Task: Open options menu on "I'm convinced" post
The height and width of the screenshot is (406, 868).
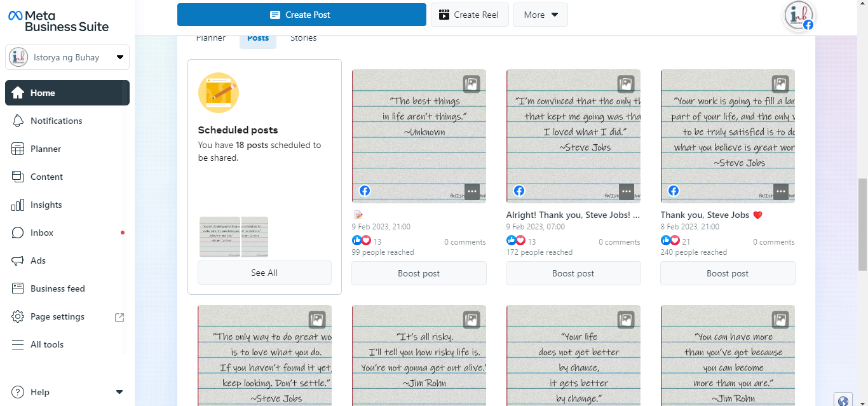Action: 626,191
